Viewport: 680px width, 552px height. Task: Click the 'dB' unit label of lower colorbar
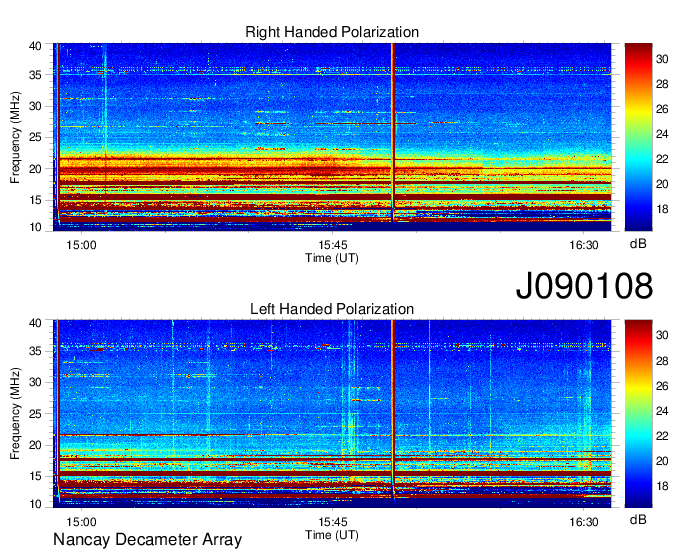click(638, 519)
